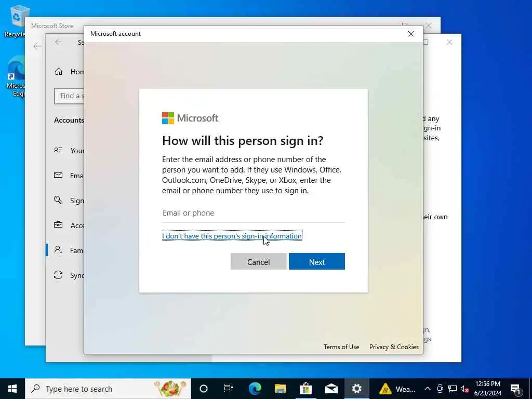The image size is (532, 399).
Task: Open Cortana circle icon on taskbar
Action: click(204, 389)
